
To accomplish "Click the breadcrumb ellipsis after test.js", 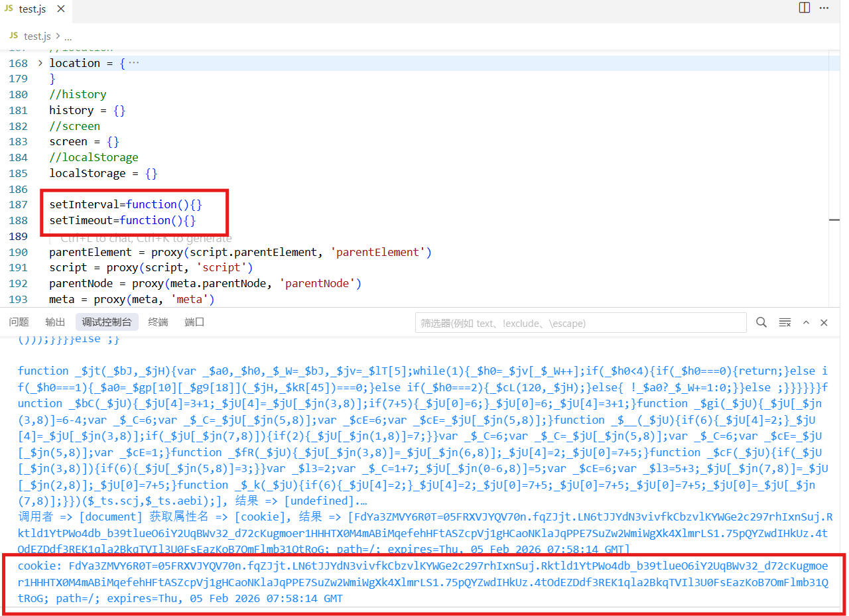I will click(x=68, y=36).
